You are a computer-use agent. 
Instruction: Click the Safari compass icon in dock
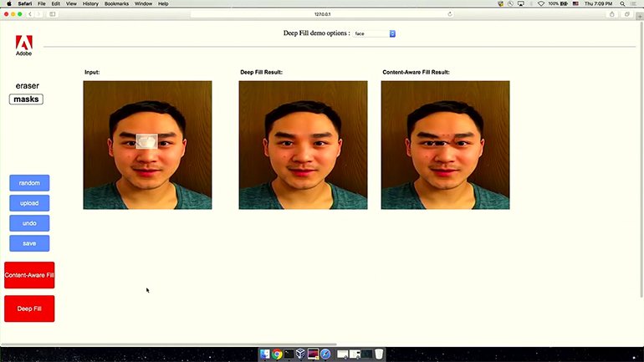tap(325, 354)
